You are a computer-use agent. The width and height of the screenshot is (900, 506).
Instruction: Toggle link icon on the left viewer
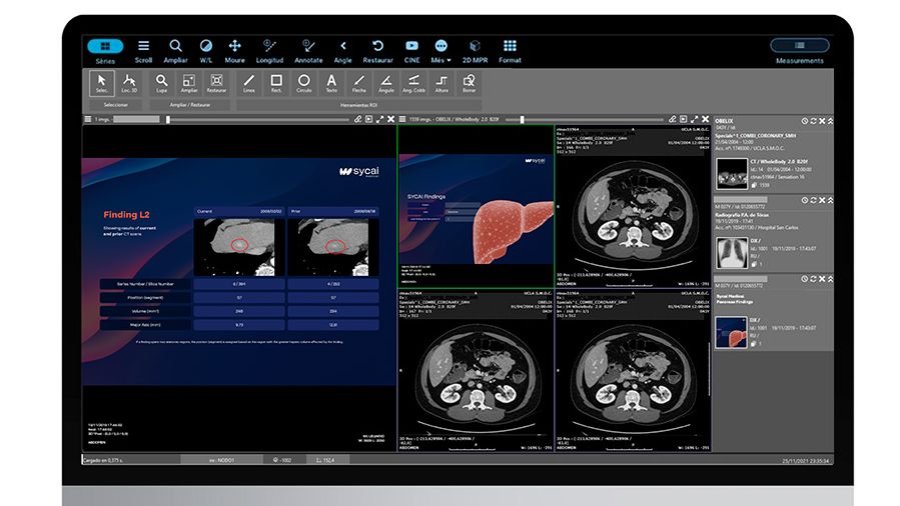(x=358, y=119)
